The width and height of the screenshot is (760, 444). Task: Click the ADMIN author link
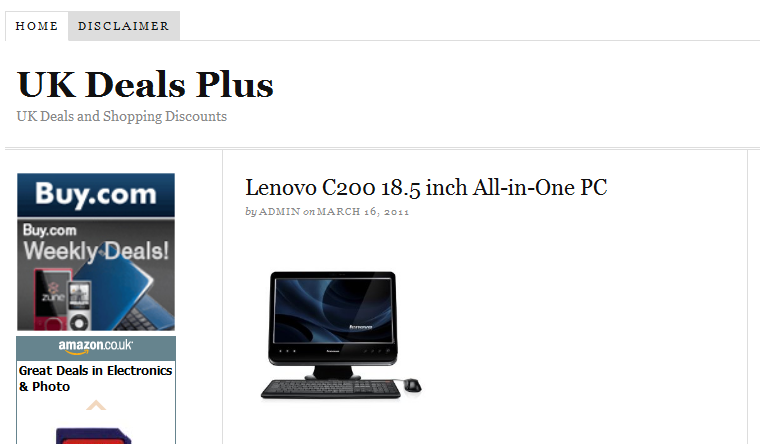coord(280,212)
